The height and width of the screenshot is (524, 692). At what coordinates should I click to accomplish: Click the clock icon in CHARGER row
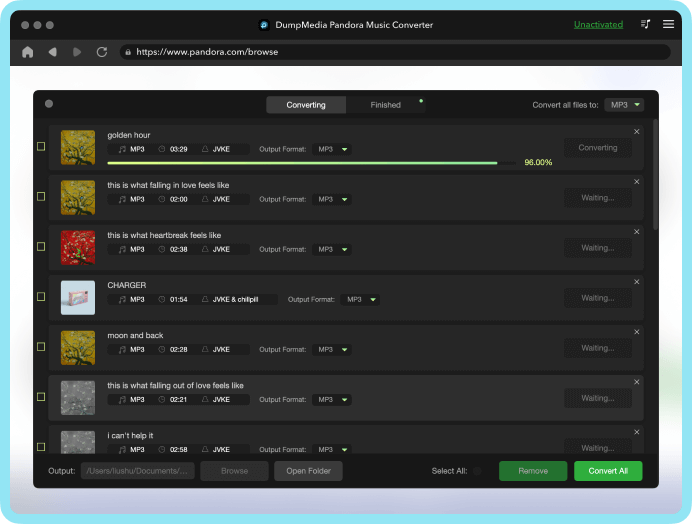162,299
